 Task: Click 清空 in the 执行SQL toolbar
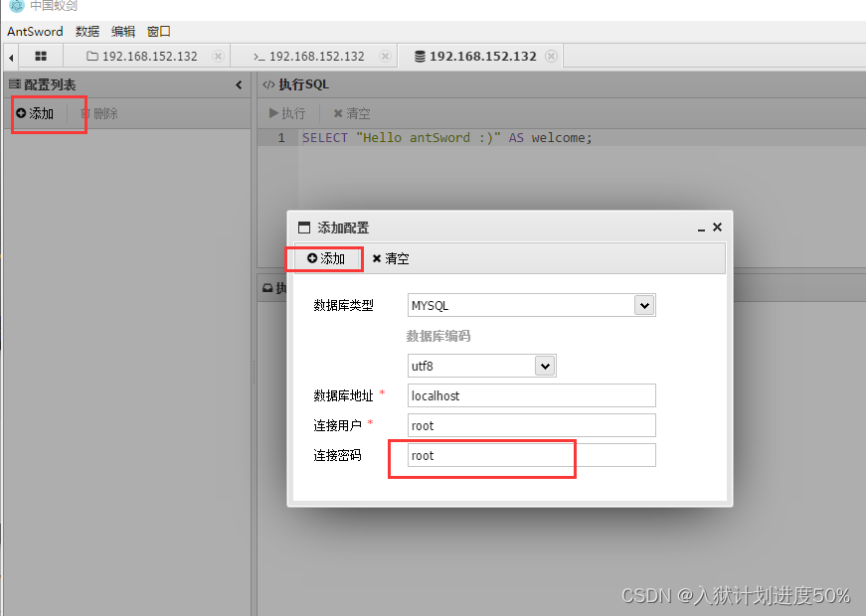[x=352, y=113]
